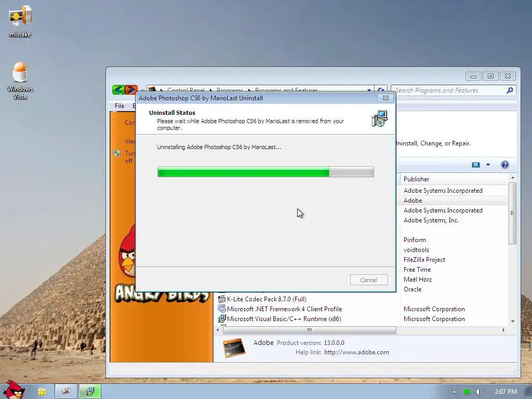Click the vertical scrollbar thumb
This screenshot has height=399, width=532.
click(512, 213)
